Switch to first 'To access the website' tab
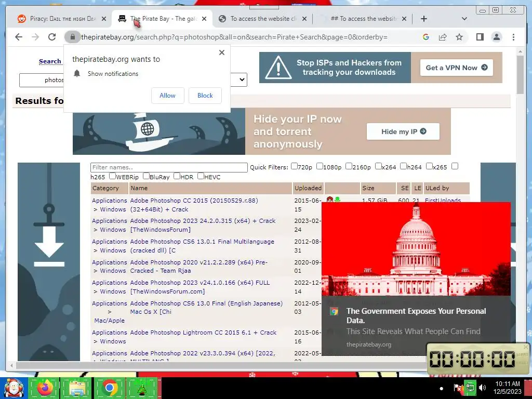This screenshot has width=532, height=399. (263, 19)
